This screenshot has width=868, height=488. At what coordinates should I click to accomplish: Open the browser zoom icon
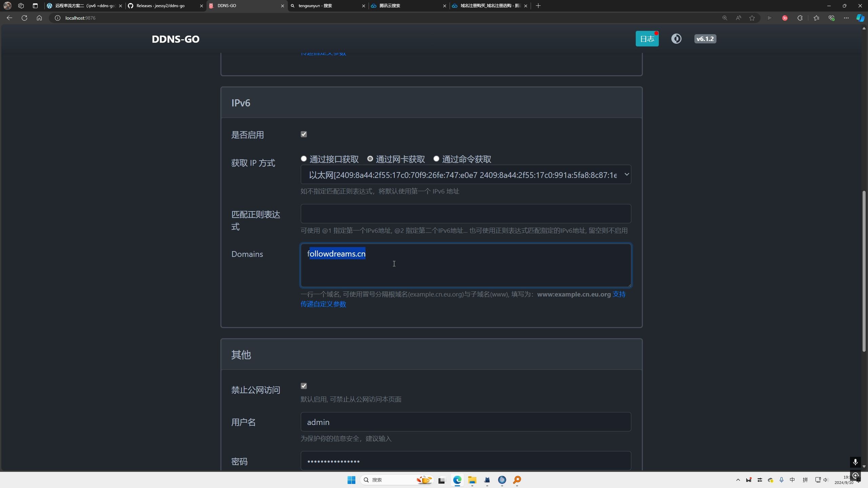tap(725, 18)
